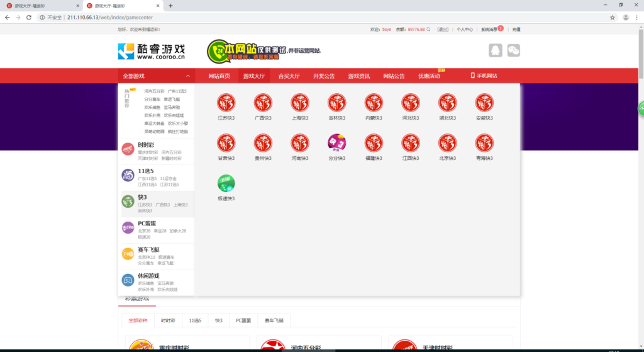644x352 pixels.
Task: Bookmark this page with the star icon
Action: [612, 17]
